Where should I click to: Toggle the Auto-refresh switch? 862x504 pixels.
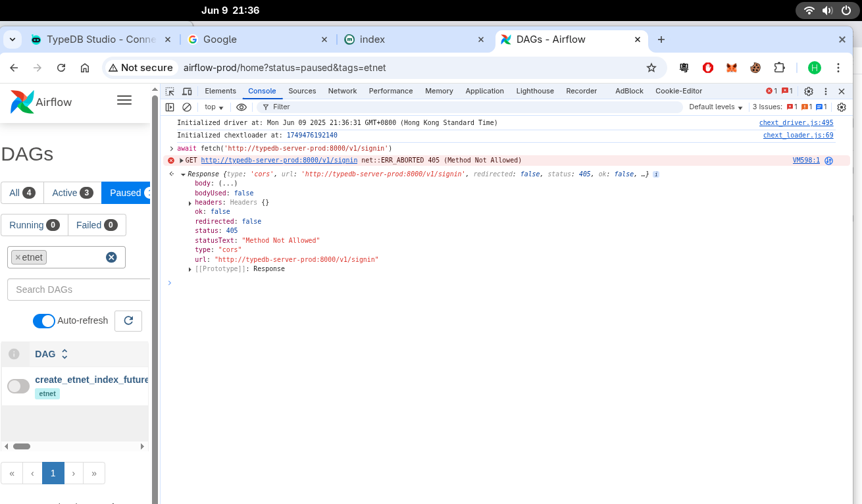coord(44,321)
